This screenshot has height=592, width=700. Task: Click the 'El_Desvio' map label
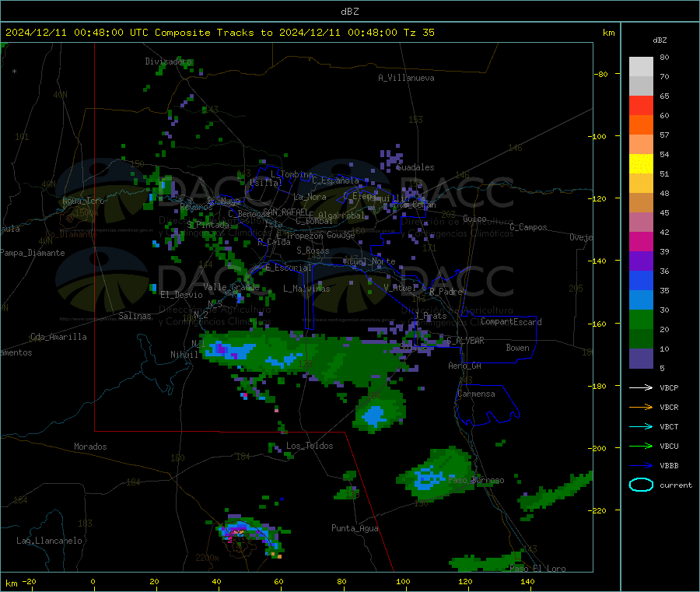pos(181,295)
